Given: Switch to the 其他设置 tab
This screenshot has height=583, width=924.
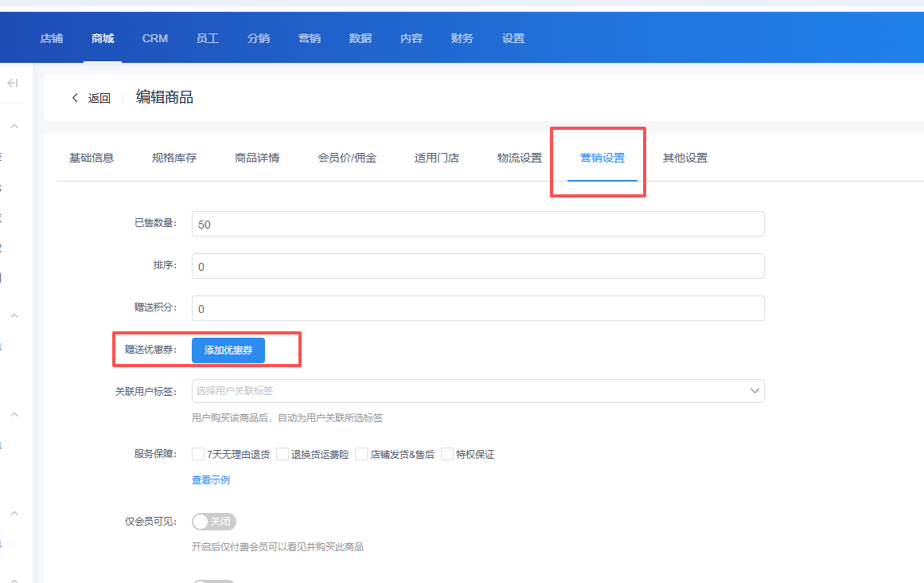Looking at the screenshot, I should coord(685,158).
